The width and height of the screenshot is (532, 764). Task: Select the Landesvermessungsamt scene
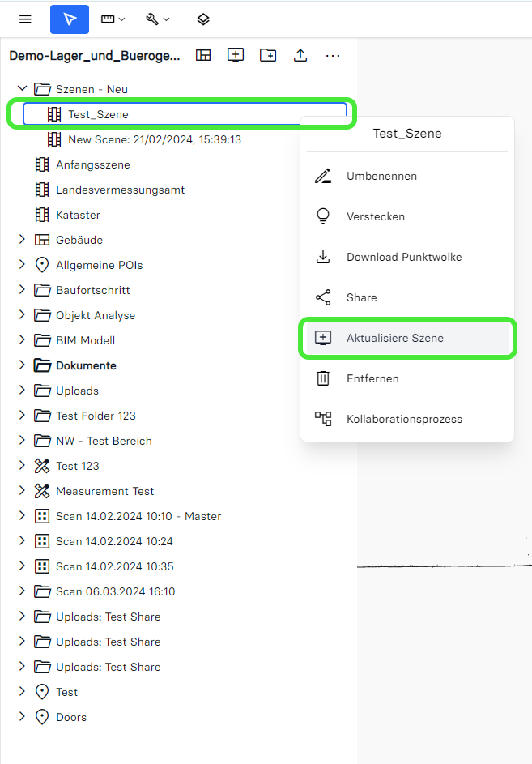[x=120, y=190]
